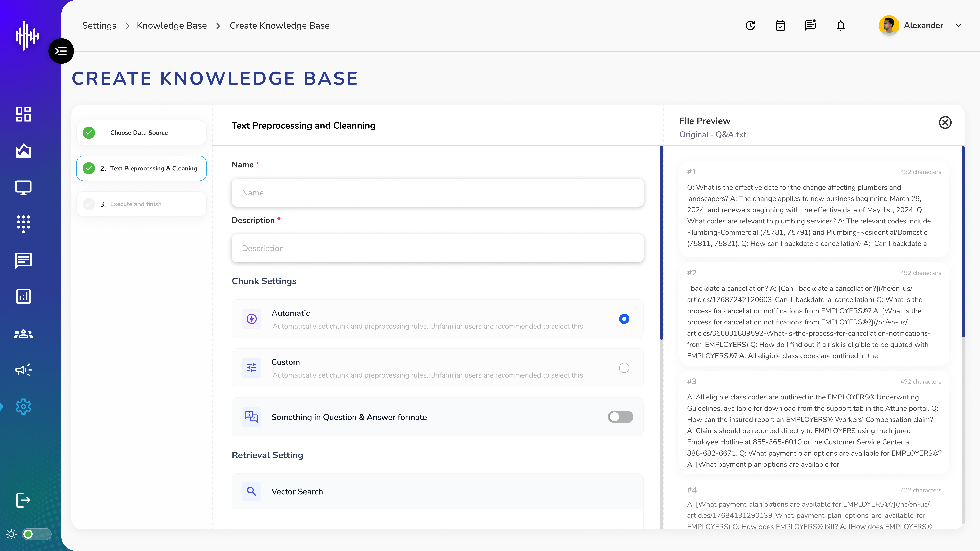Viewport: 980px width, 551px height.
Task: Toggle the sidebar menu expand button
Action: 61,51
